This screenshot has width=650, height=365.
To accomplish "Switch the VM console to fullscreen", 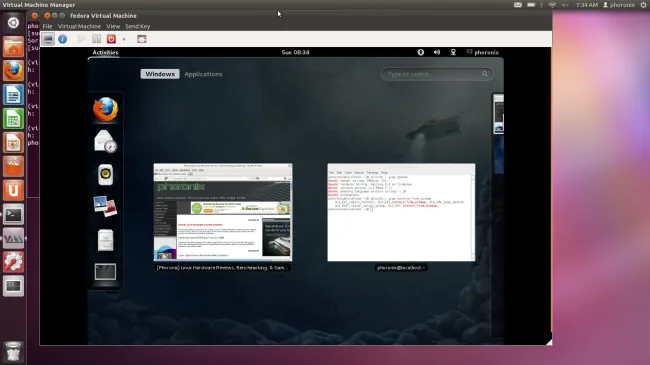I will click(x=142, y=39).
